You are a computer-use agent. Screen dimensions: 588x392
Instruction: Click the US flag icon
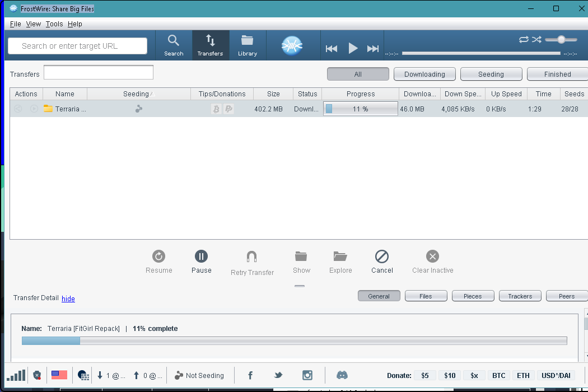(x=59, y=375)
